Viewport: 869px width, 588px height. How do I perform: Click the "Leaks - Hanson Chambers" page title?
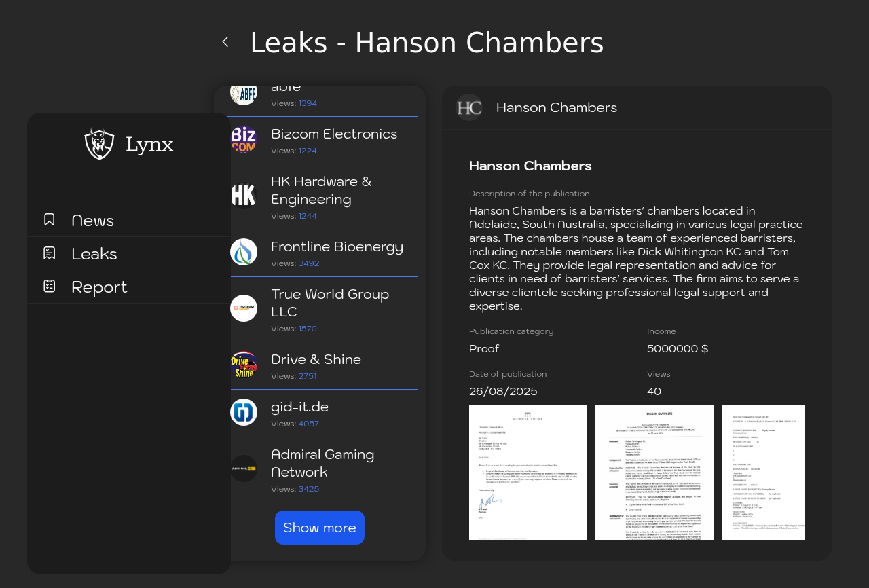pos(427,43)
